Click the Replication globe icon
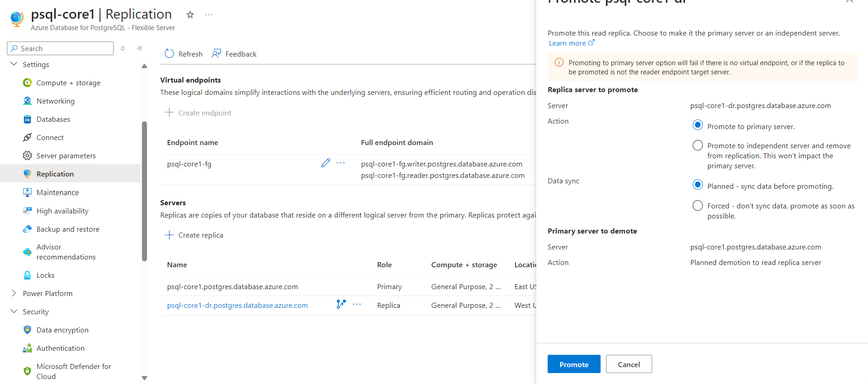Image resolution: width=868 pixels, height=384 pixels. [x=27, y=174]
